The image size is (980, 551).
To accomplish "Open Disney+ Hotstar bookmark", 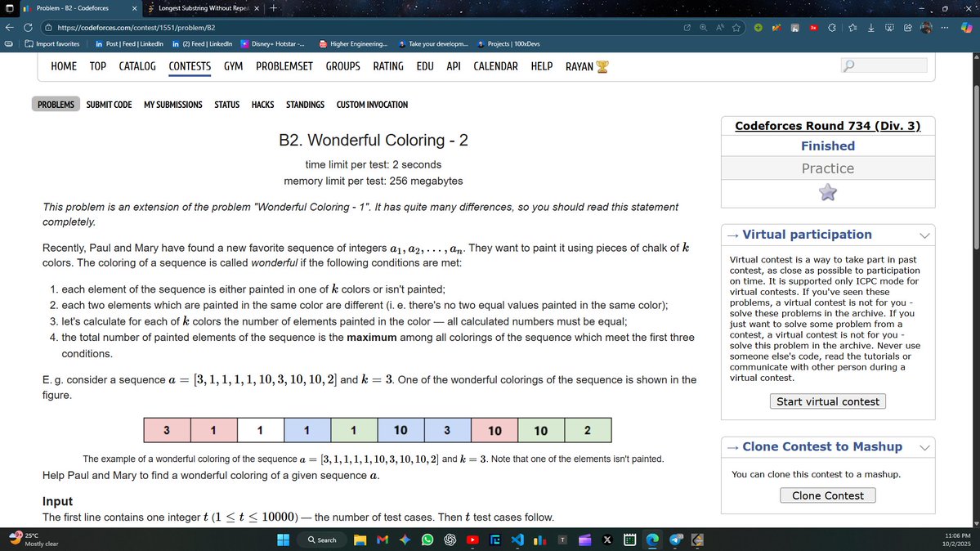I will (273, 44).
